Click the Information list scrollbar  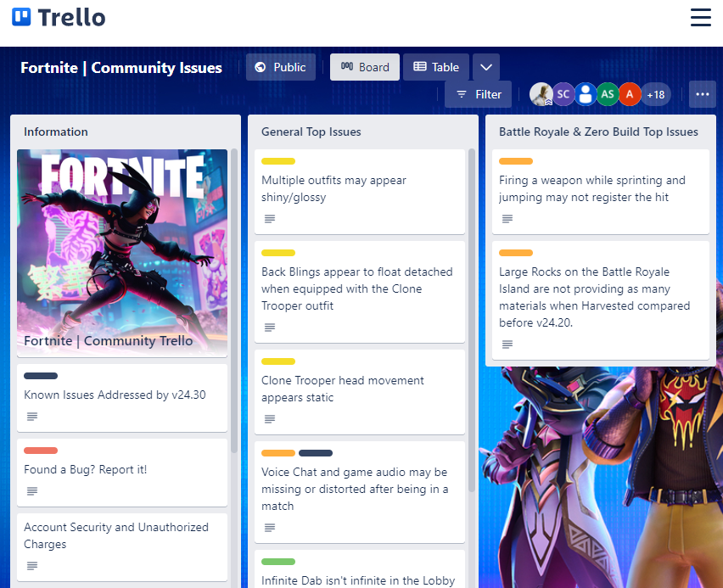tap(234, 300)
